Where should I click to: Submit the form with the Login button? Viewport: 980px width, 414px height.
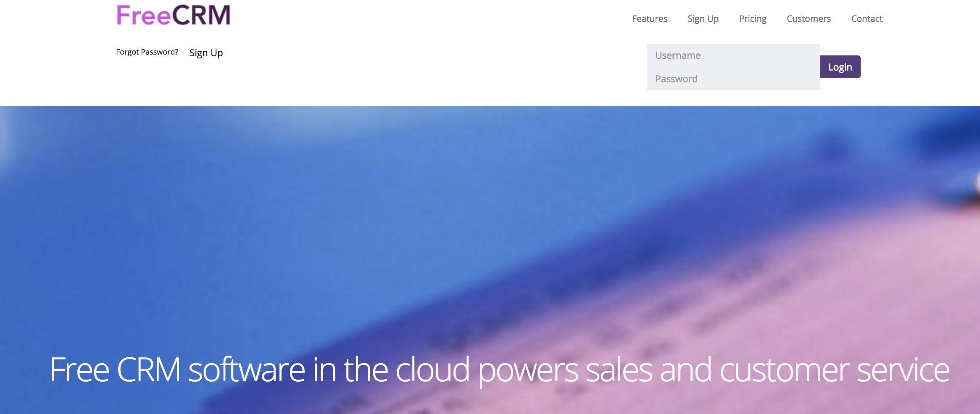click(x=840, y=67)
